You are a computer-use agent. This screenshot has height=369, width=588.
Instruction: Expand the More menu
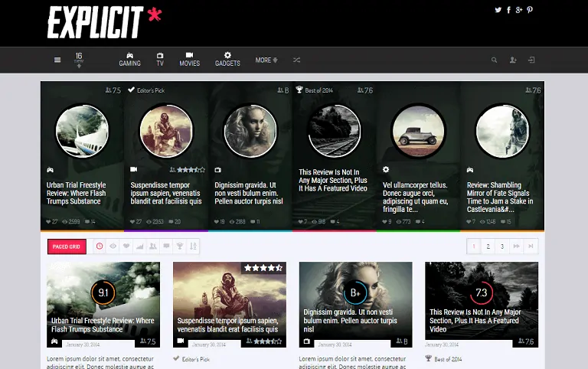click(x=266, y=60)
